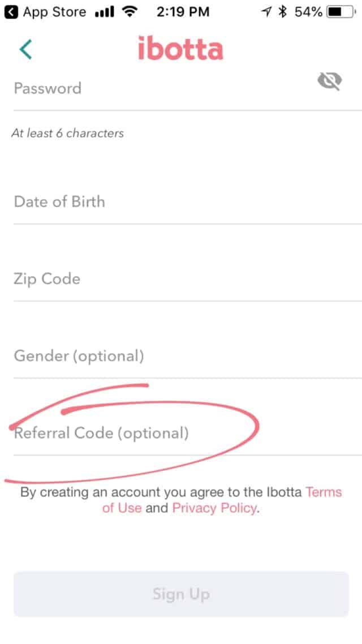The image size is (362, 644).
Task: Return to App Store via status bar link
Action: pyautogui.click(x=45, y=11)
